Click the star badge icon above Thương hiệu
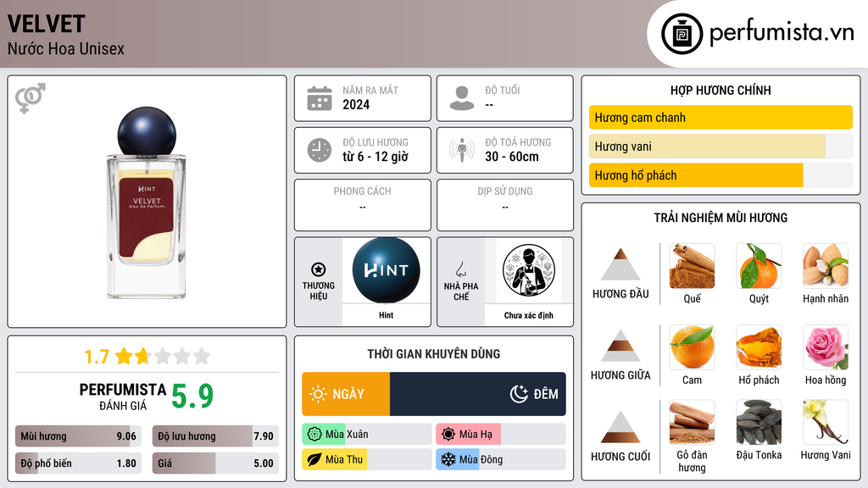The image size is (868, 488). [319, 269]
